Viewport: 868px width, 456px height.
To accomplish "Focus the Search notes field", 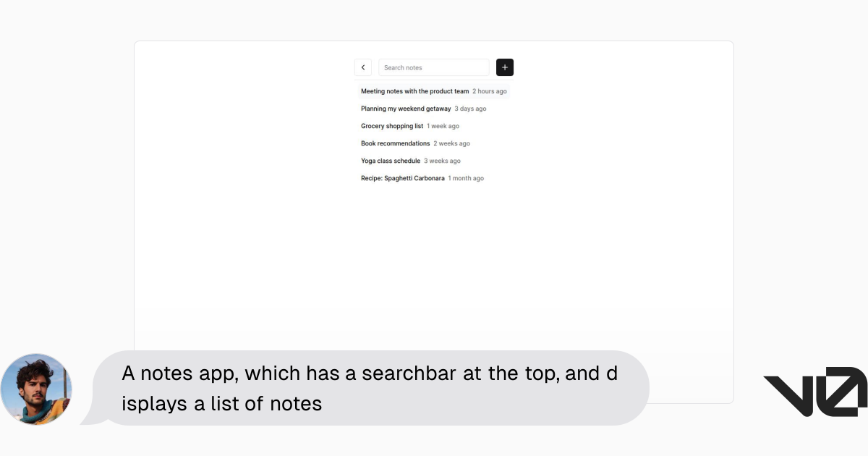I will click(x=434, y=67).
